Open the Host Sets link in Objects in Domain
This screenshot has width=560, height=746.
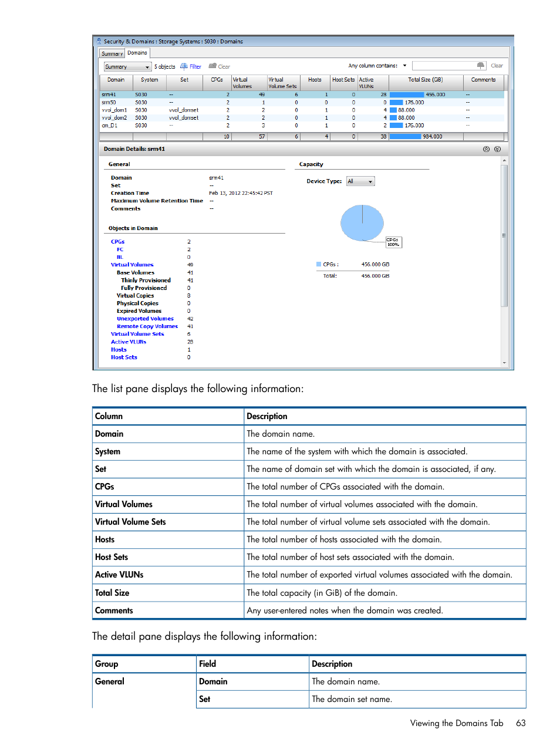click(x=124, y=357)
